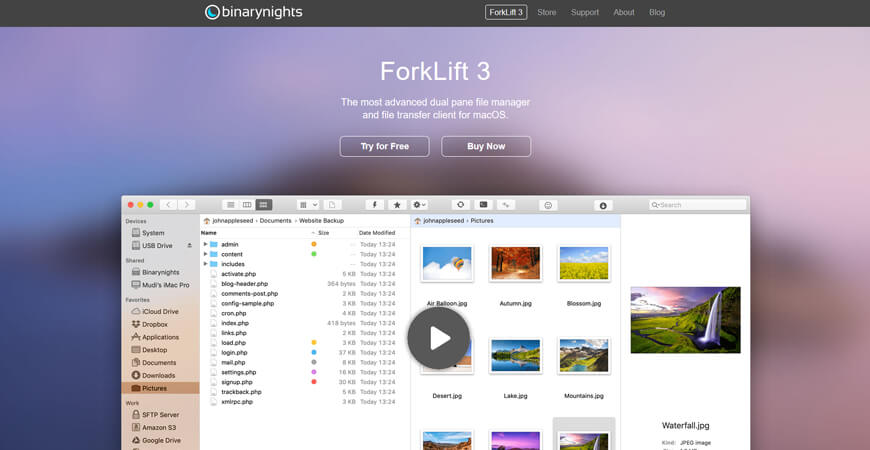
Task: Click johnappleseed in left pane breadcrumb
Action: click(232, 221)
